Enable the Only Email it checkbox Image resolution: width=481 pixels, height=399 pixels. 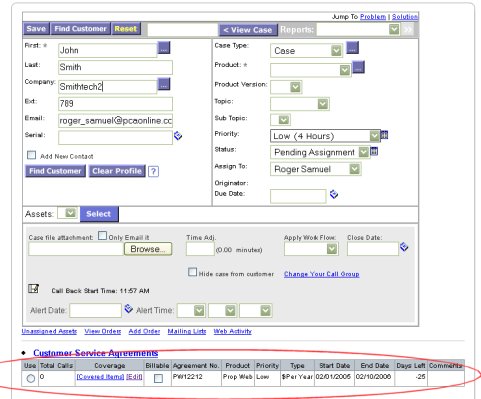click(102, 236)
